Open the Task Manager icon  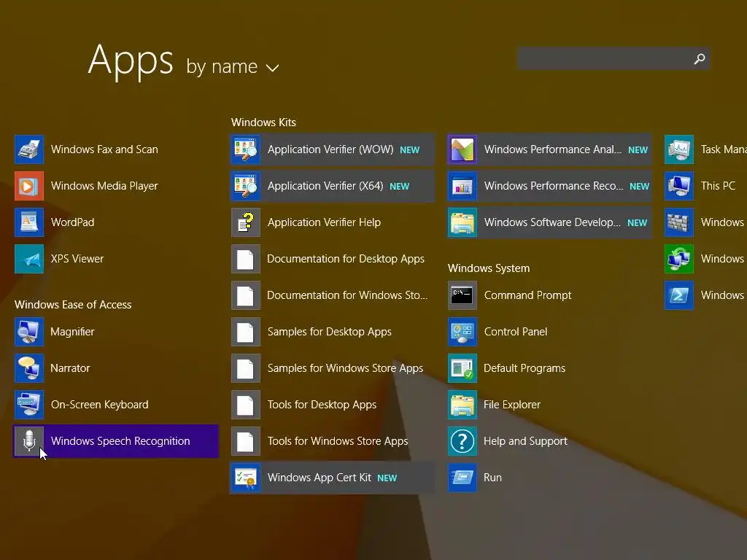click(679, 149)
